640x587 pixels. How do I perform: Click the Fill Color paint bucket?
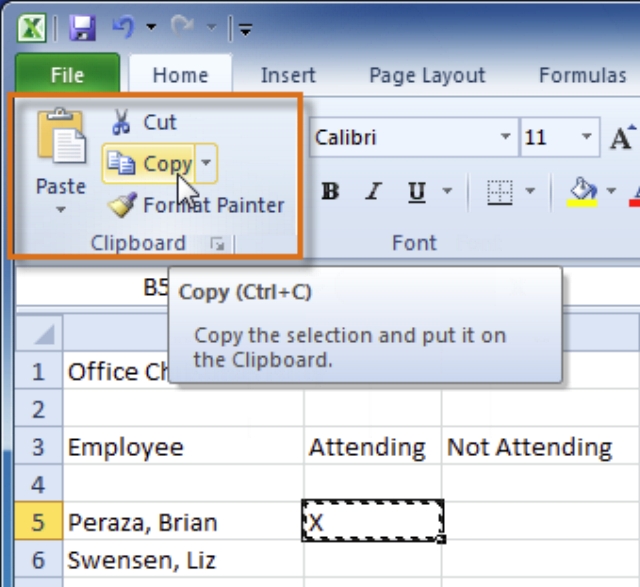(582, 190)
